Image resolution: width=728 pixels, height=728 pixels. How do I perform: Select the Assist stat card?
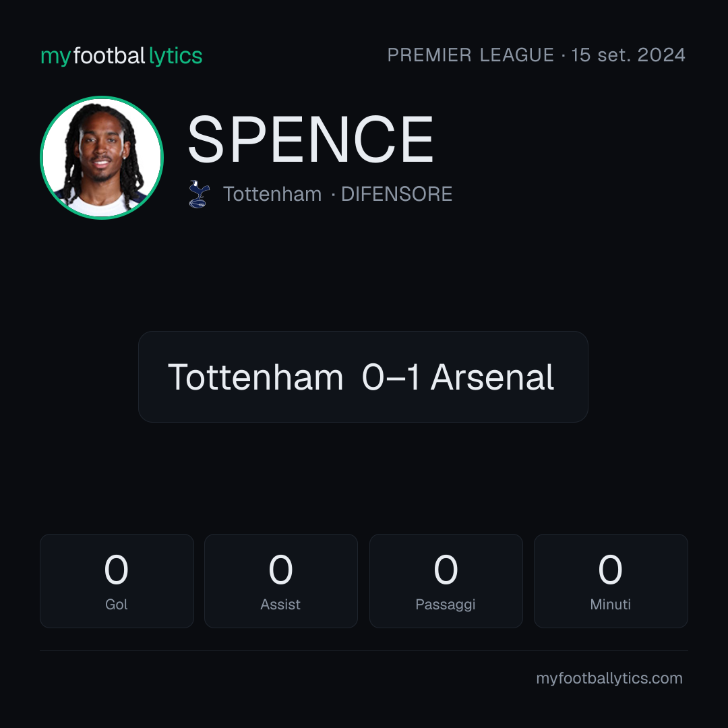[x=281, y=581]
